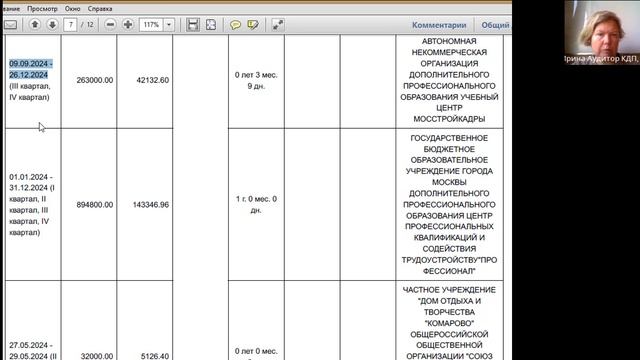Open the Окно menu
This screenshot has height=360, width=640.
(72, 9)
